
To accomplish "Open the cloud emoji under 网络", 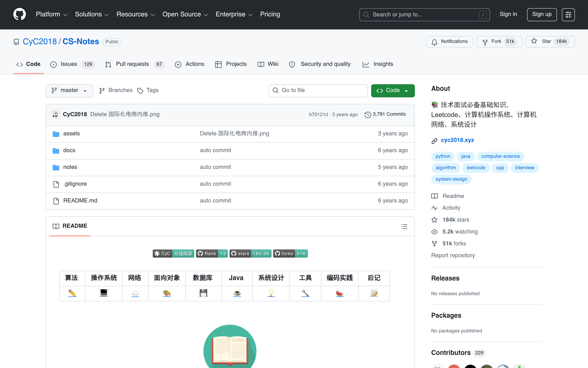I will click(x=135, y=293).
